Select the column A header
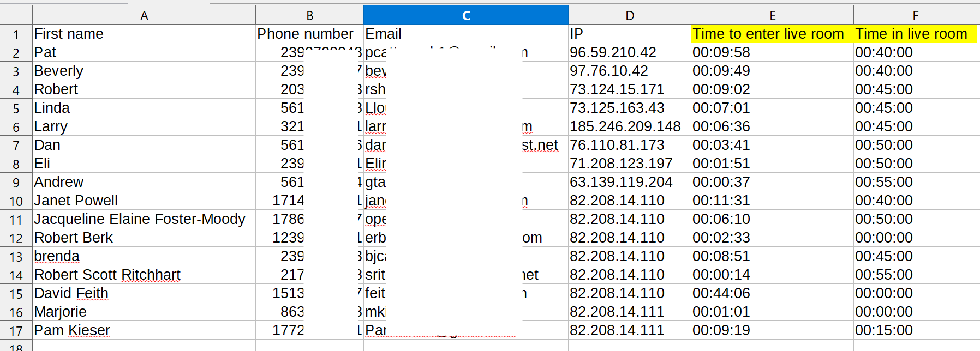 coord(144,15)
